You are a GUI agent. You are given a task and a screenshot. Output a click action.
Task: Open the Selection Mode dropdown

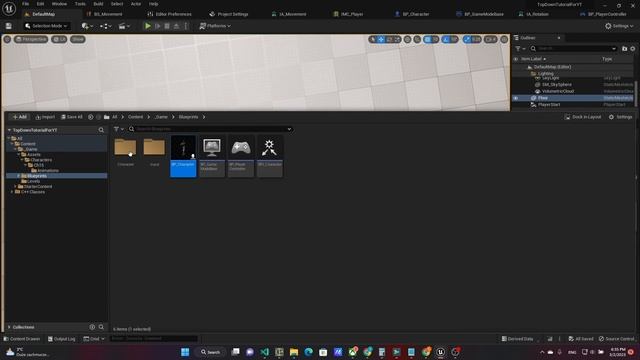click(46, 26)
